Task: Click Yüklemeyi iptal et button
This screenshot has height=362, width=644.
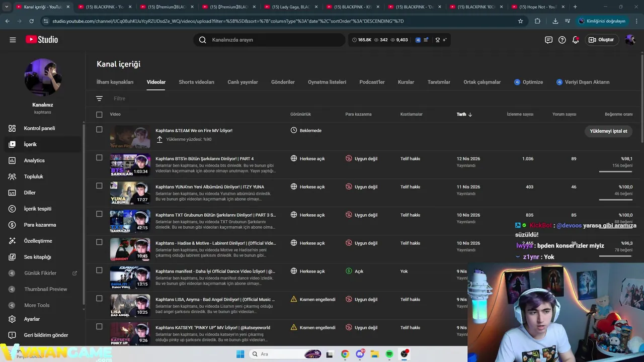Action: click(608, 131)
